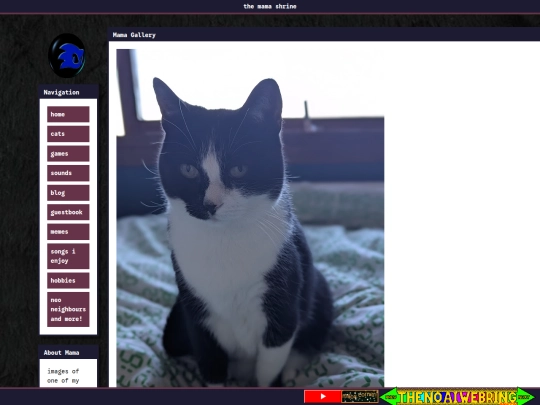Viewport: 540px width, 405px height.
Task: Open THE NO AI WEBRING banner
Action: 457,397
